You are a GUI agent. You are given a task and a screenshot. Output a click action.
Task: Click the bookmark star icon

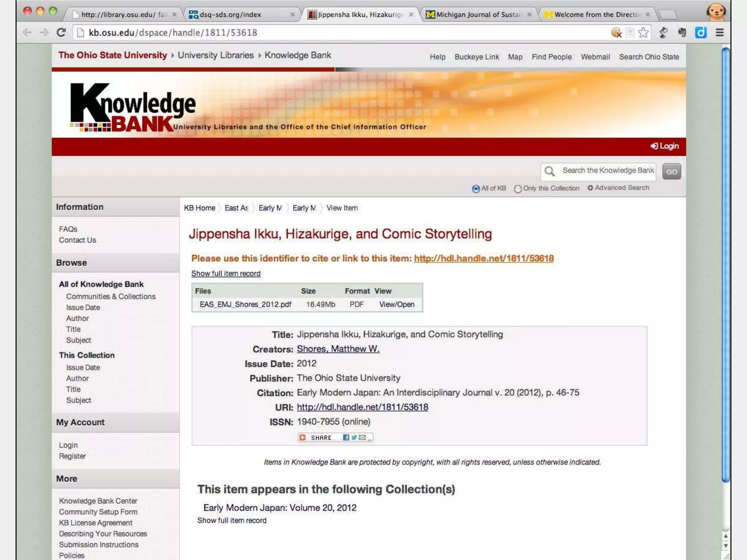click(x=643, y=33)
